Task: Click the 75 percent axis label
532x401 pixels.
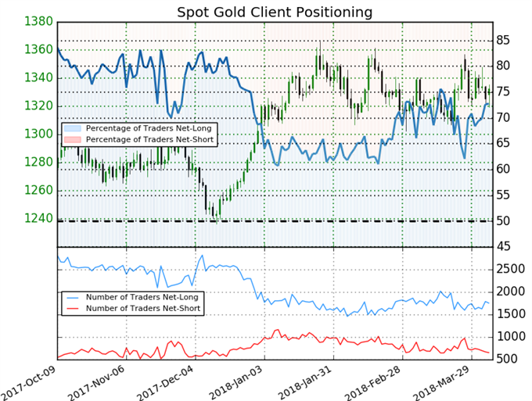Action: [503, 92]
